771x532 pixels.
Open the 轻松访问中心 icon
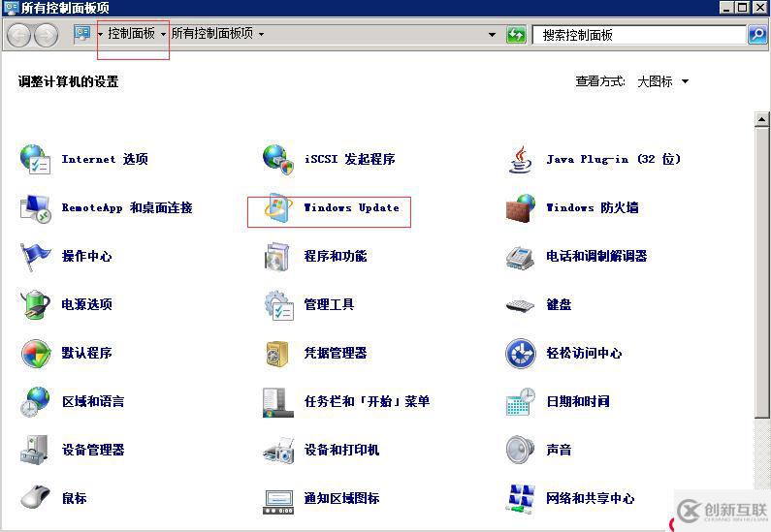(520, 353)
